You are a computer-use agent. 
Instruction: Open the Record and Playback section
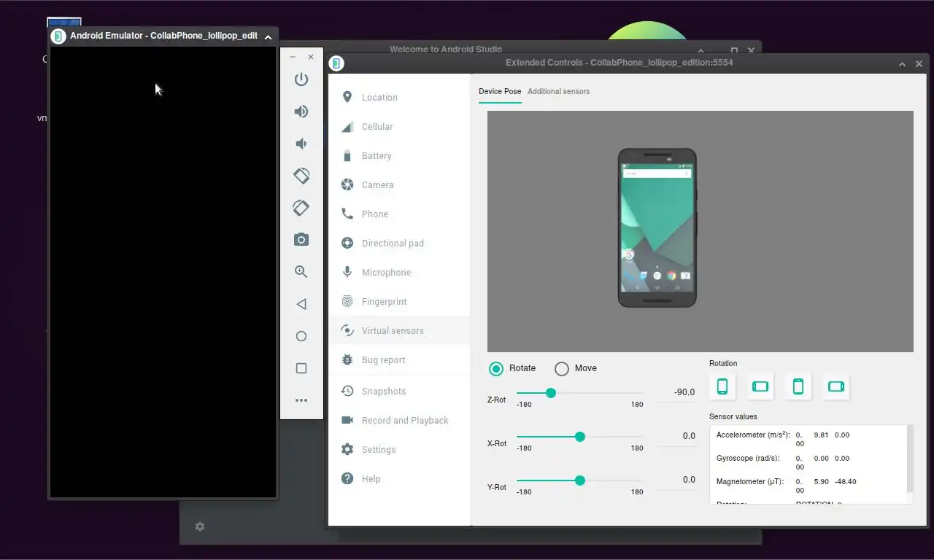tap(399, 420)
